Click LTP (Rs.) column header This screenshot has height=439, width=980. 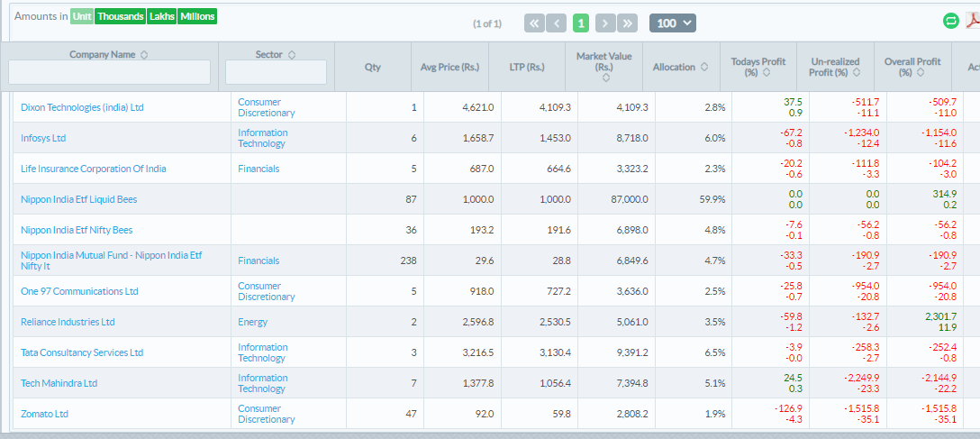pyautogui.click(x=527, y=67)
